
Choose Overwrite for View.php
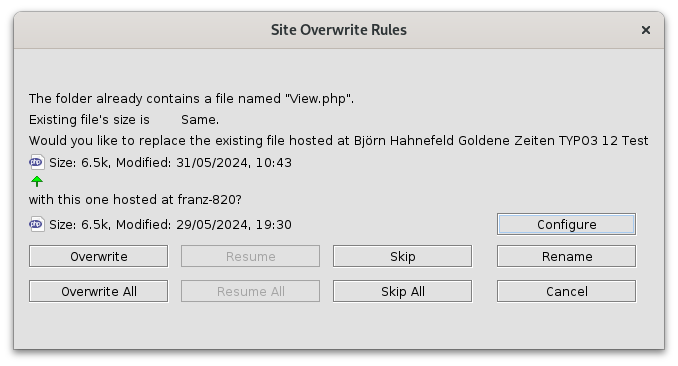99,257
